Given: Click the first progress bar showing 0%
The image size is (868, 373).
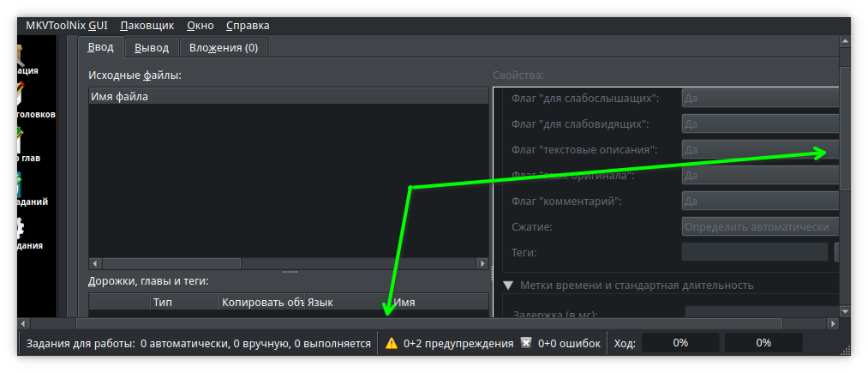Looking at the screenshot, I should 680,343.
